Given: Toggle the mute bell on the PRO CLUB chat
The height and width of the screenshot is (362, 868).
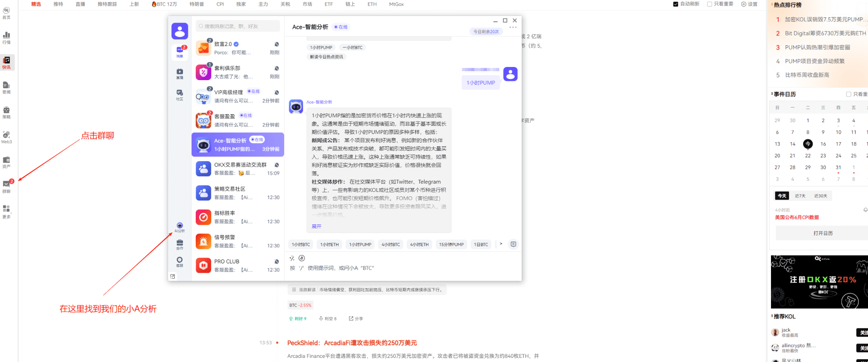Looking at the screenshot, I should click(277, 261).
